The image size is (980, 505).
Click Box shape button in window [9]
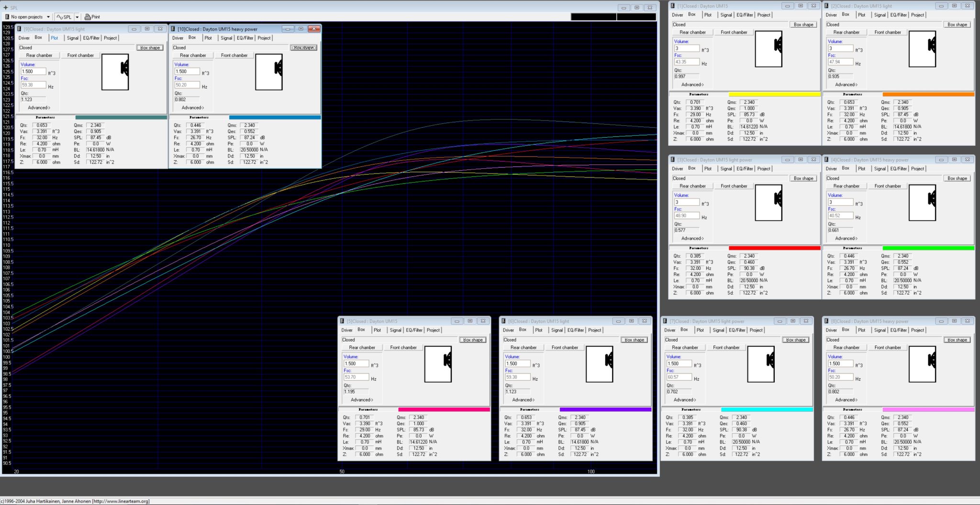tap(150, 48)
